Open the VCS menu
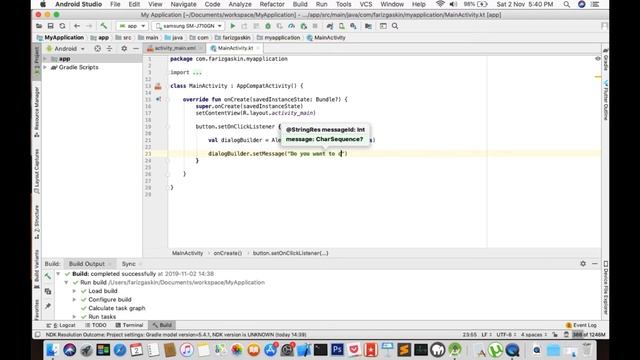Screen dimensions: 640x360 (x=365, y=4)
